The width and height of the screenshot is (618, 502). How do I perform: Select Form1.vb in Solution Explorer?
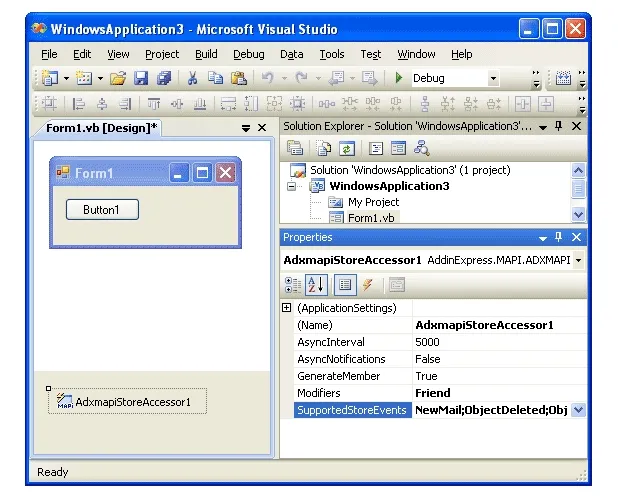pyautogui.click(x=371, y=218)
